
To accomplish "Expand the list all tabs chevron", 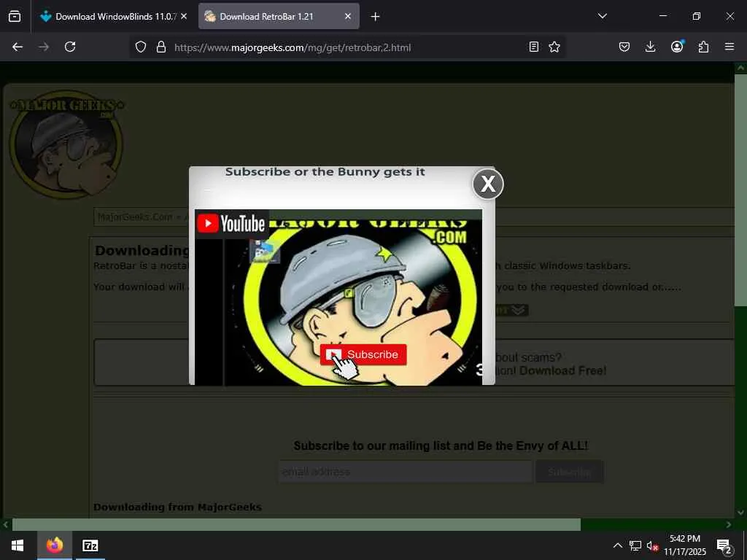I will (603, 16).
